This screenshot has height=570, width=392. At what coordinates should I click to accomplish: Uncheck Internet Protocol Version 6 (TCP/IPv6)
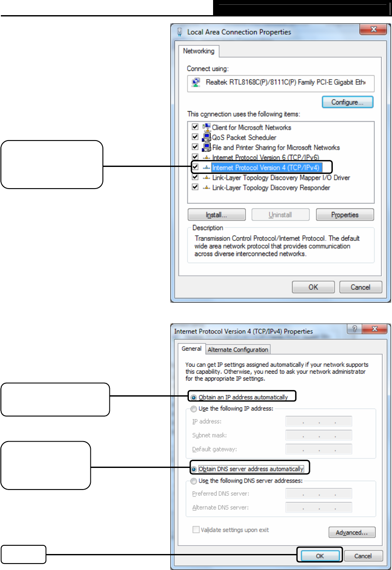[195, 157]
